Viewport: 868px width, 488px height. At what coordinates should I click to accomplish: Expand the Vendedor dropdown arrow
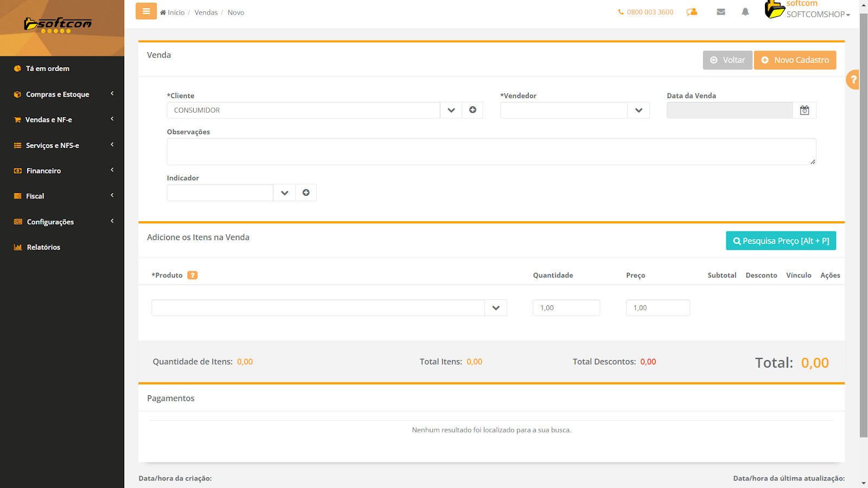coord(639,110)
